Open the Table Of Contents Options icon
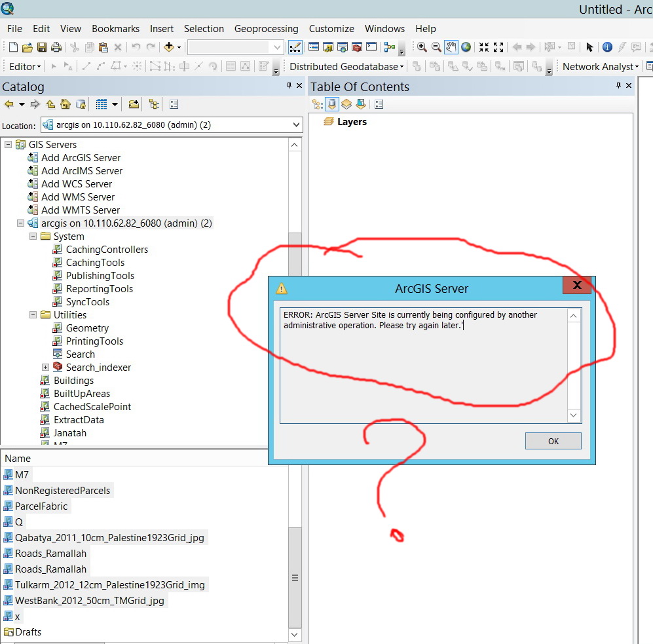 (379, 104)
